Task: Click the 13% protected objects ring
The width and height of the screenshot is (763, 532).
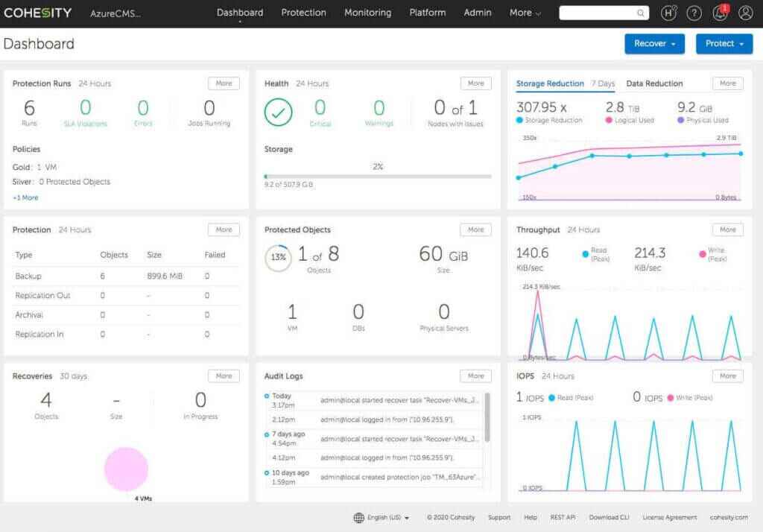Action: [278, 258]
